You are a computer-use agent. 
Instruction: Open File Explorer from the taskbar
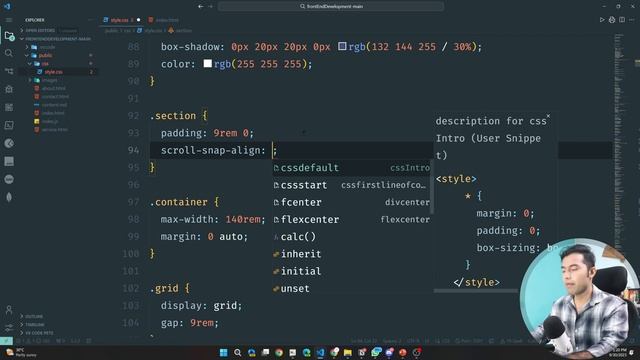pyautogui.click(x=348, y=353)
